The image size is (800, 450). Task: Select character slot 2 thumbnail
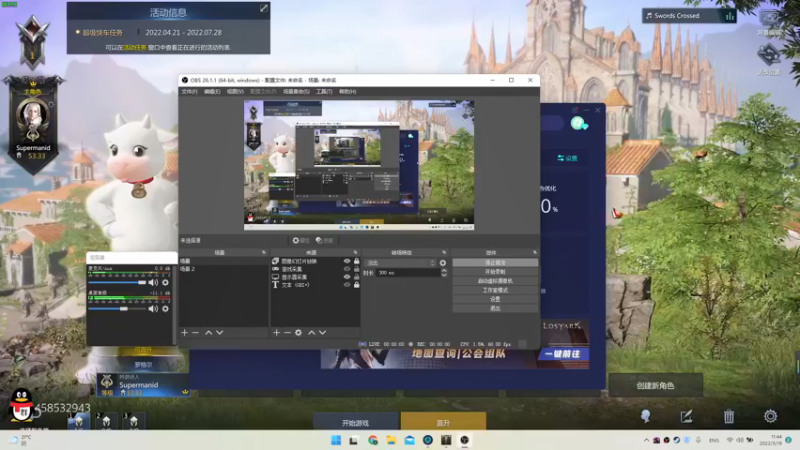point(106,421)
